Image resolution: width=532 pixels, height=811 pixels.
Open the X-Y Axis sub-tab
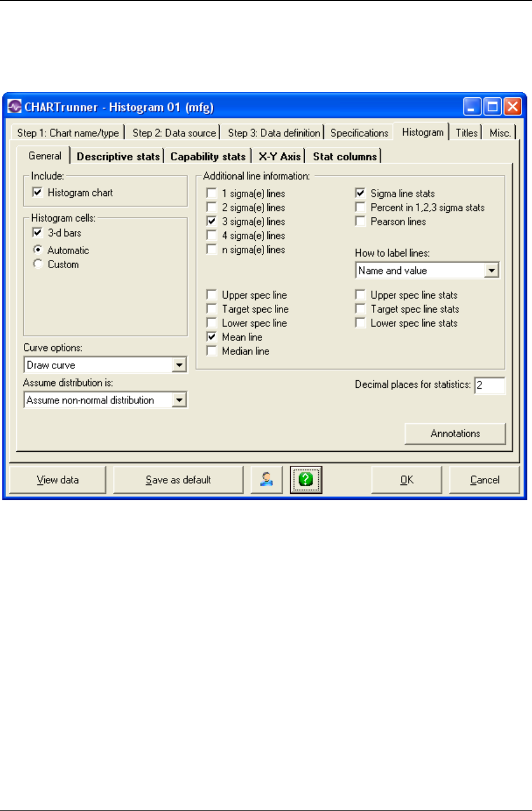(280, 156)
